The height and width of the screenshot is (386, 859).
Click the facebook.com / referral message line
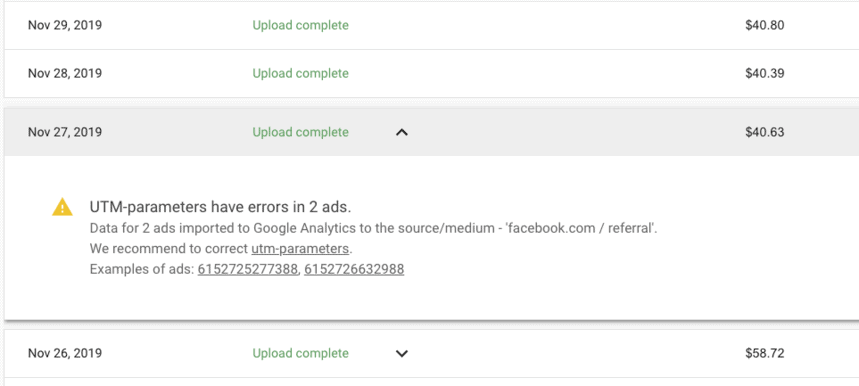pyautogui.click(x=374, y=229)
